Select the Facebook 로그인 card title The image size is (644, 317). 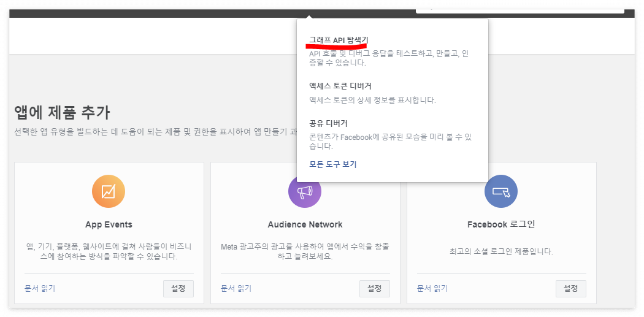click(x=501, y=224)
